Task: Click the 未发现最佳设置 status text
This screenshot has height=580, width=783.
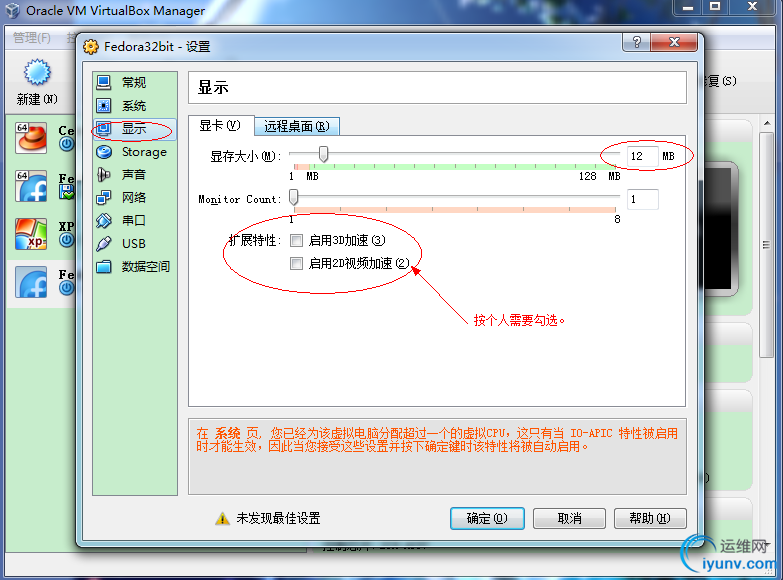Action: click(x=278, y=519)
